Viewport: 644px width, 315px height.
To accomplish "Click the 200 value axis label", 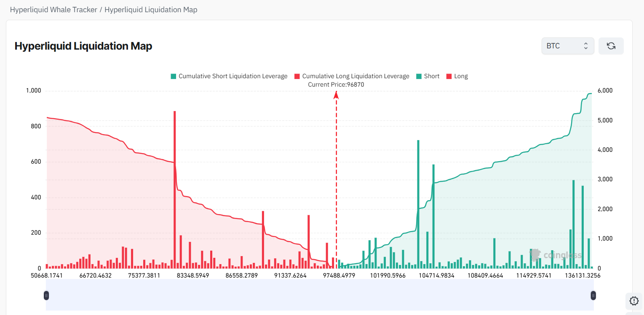I will (35, 233).
